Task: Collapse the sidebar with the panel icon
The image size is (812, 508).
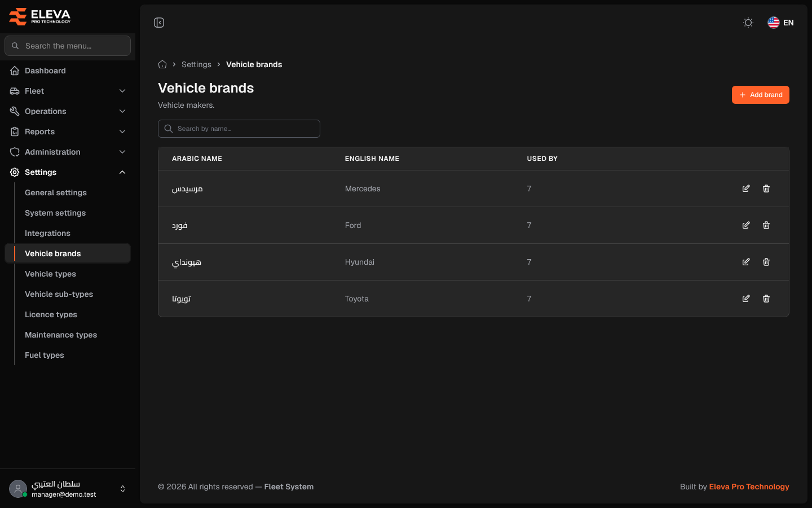Action: [x=159, y=23]
